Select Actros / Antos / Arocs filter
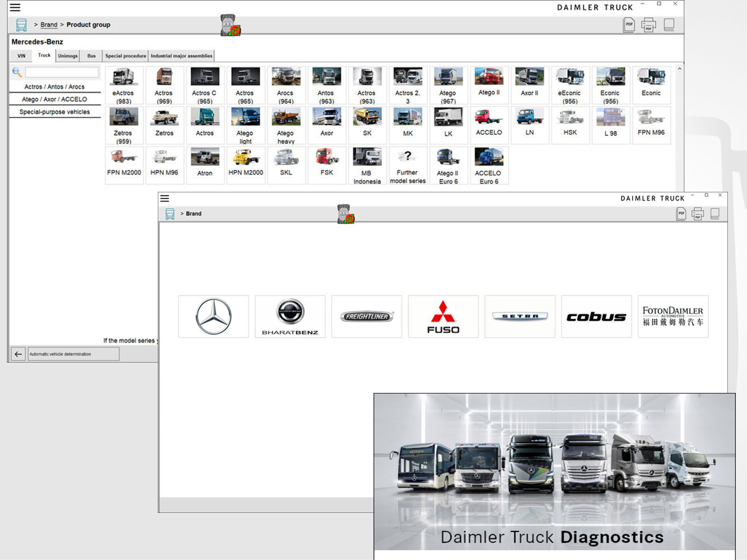 55,87
